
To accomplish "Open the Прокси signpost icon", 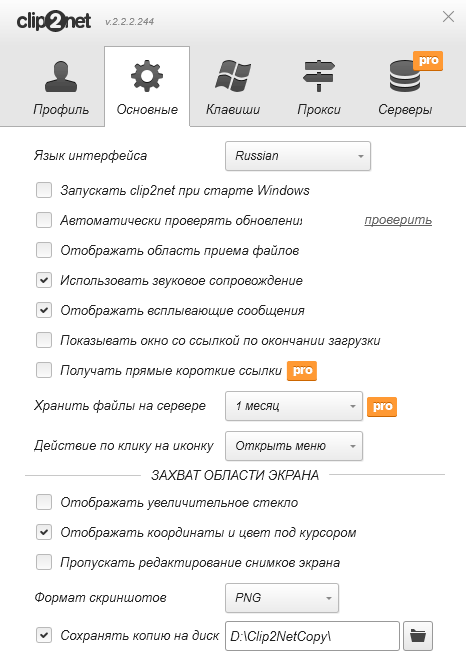I will tap(319, 76).
